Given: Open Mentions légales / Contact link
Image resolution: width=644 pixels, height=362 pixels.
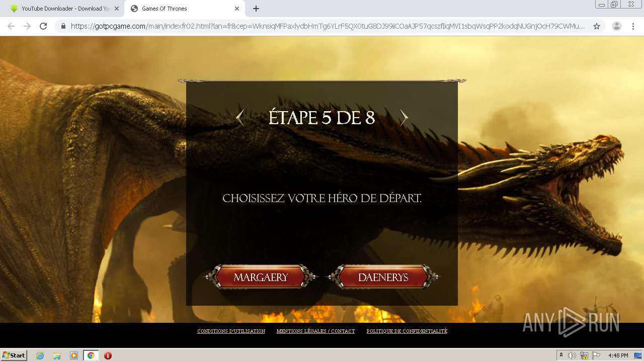Looking at the screenshot, I should 315,331.
